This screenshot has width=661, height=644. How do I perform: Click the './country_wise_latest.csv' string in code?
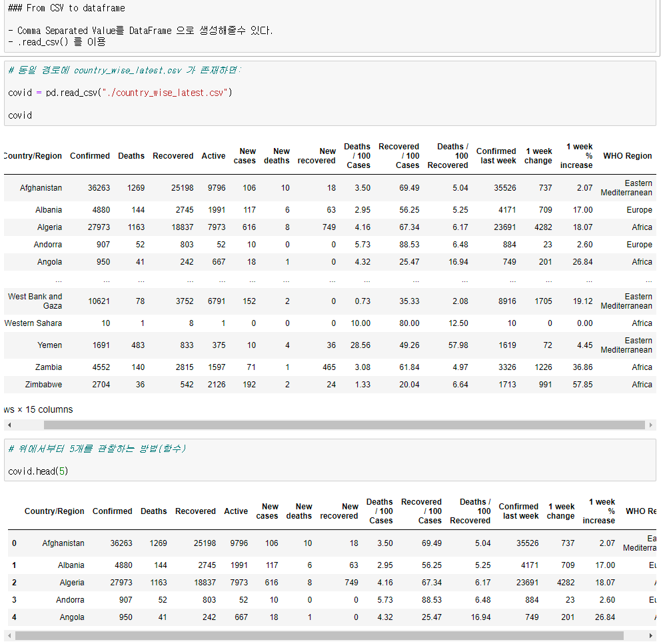pos(165,93)
